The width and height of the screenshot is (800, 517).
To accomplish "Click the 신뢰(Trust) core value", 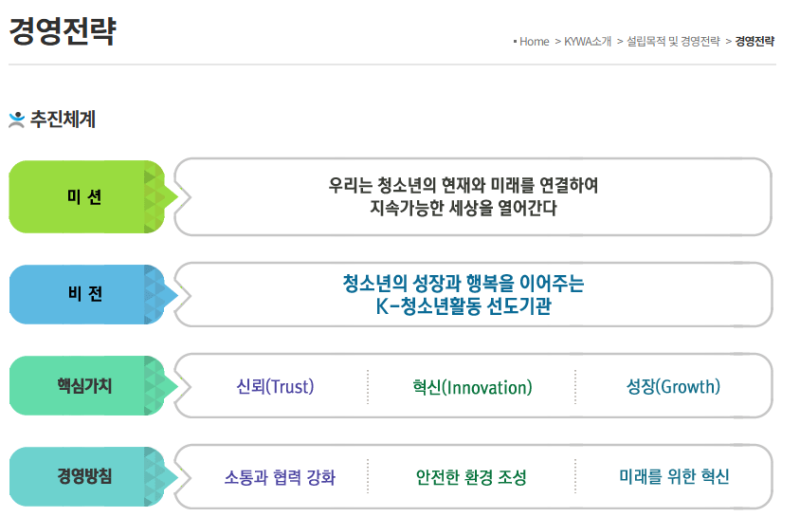I will pos(275,387).
